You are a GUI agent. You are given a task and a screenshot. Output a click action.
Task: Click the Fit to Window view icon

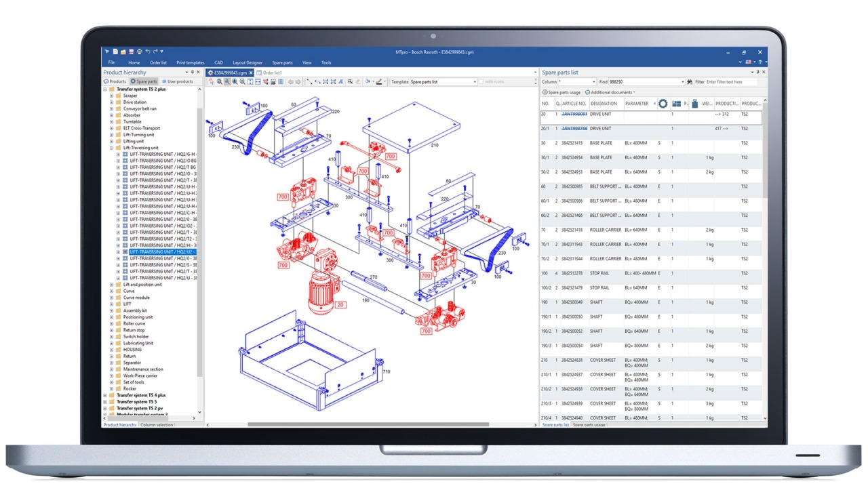(250, 81)
